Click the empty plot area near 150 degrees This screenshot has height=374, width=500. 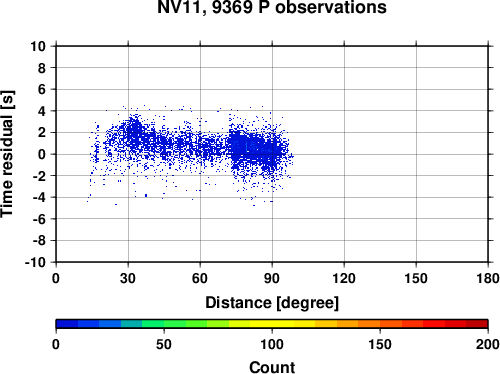(x=416, y=154)
